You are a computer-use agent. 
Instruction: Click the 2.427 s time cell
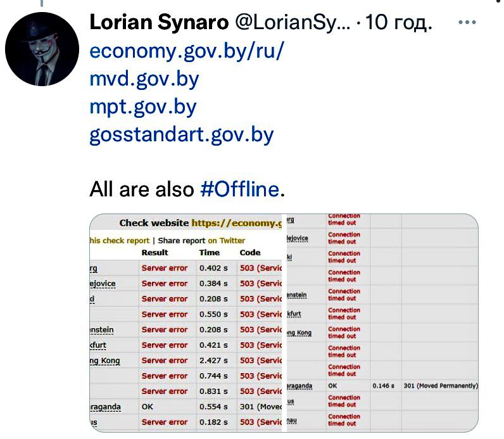(214, 360)
